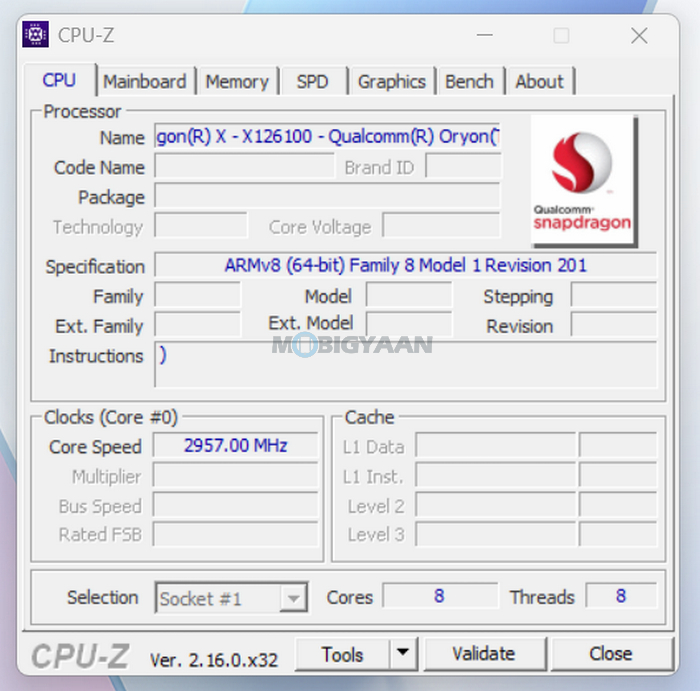Viewport: 700px width, 691px height.
Task: Click the Bus Speed field
Action: (x=235, y=505)
